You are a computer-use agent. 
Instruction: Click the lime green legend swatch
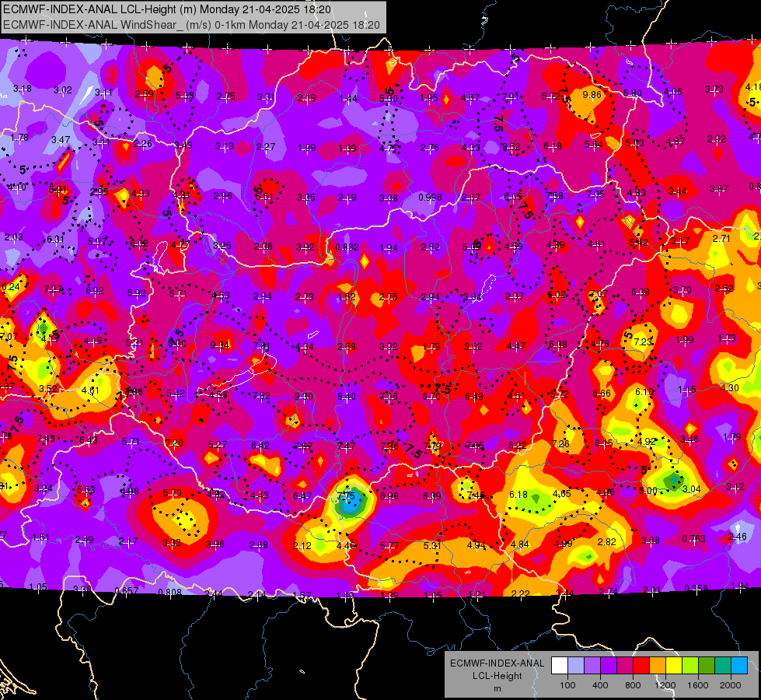tap(690, 666)
